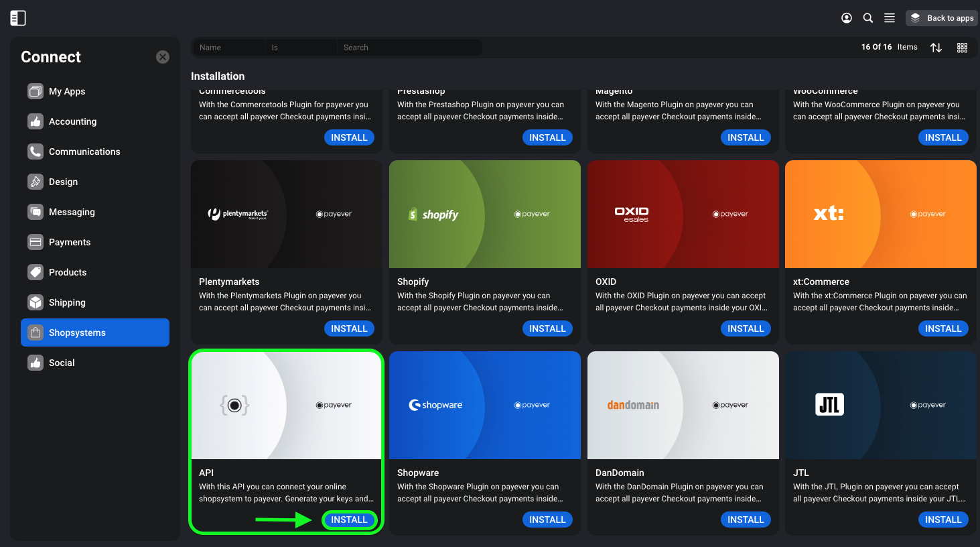Click the Design icon
Image resolution: width=980 pixels, height=547 pixels.
[x=36, y=182]
